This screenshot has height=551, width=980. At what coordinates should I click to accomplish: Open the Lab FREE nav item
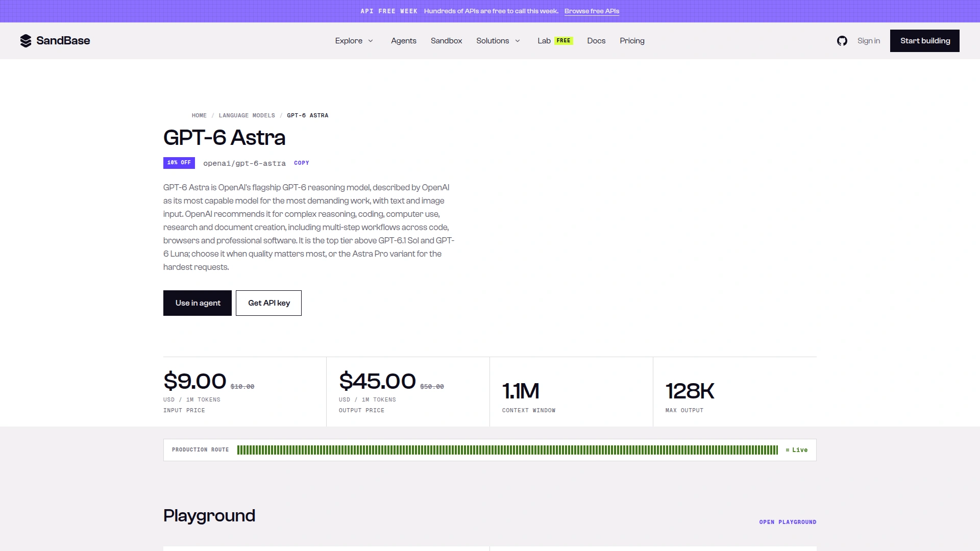[555, 41]
